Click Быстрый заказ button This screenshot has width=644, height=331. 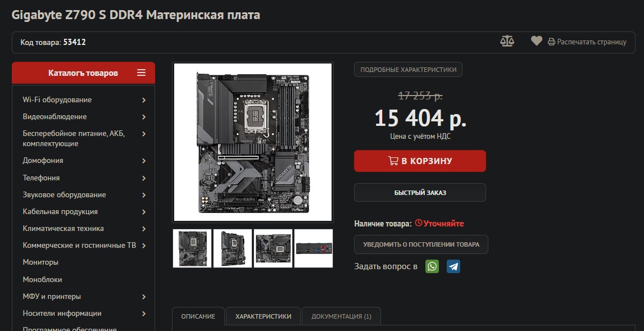pyautogui.click(x=420, y=193)
